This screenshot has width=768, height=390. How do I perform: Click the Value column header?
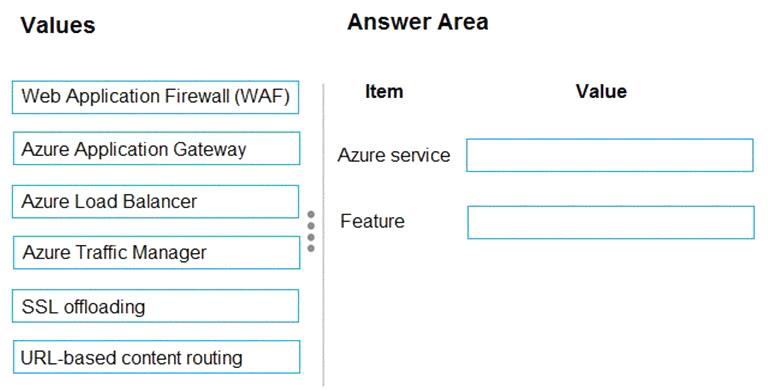tap(601, 91)
